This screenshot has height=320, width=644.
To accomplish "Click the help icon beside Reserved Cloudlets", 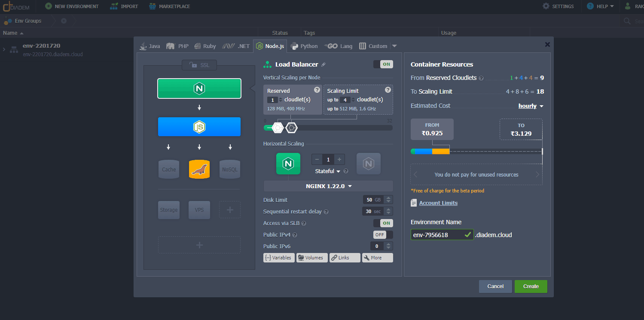I will (481, 78).
